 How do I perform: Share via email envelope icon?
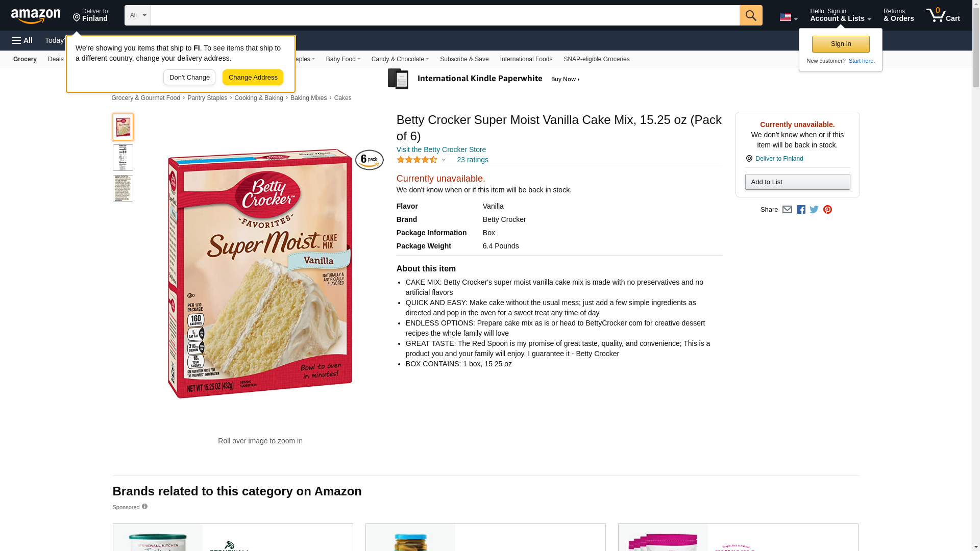(787, 210)
